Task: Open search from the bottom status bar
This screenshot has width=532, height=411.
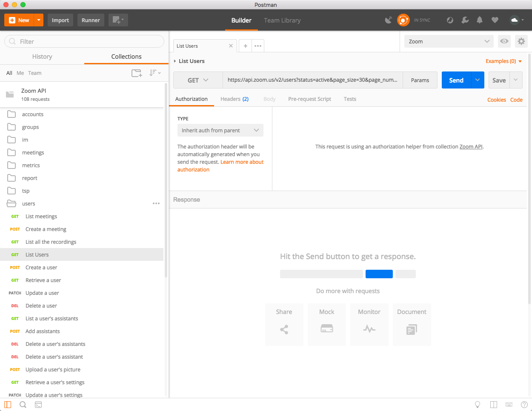Action: tap(23, 405)
